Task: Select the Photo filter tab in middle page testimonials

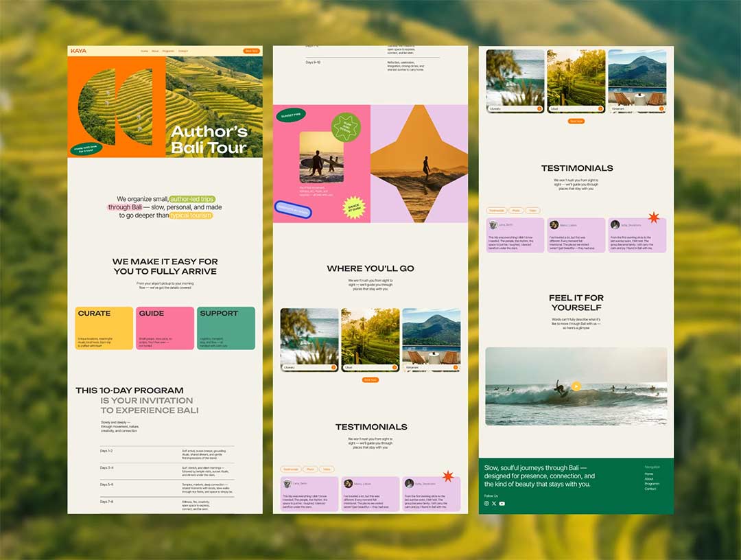Action: point(310,469)
